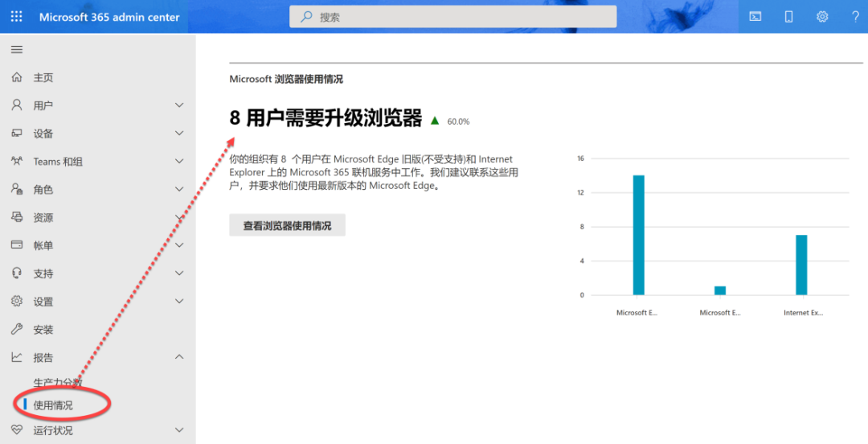
Task: Expand the 运行状况 section chevron
Action: [x=178, y=430]
